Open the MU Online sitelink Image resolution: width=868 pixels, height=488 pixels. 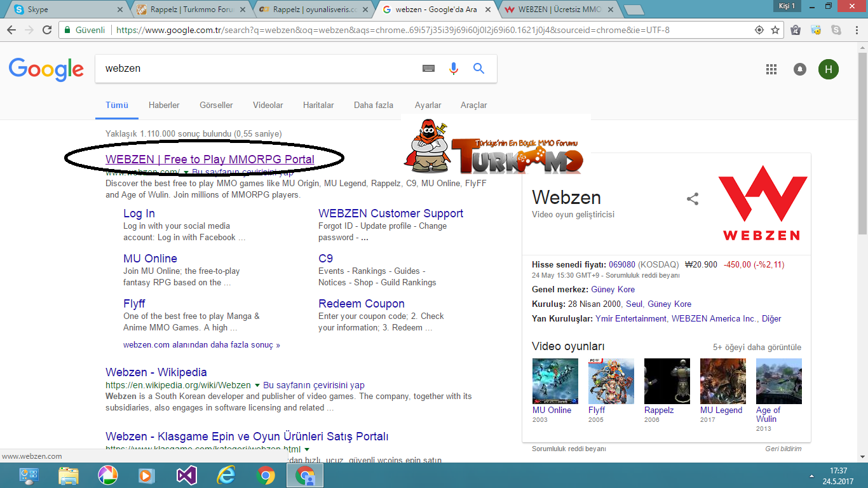point(150,259)
